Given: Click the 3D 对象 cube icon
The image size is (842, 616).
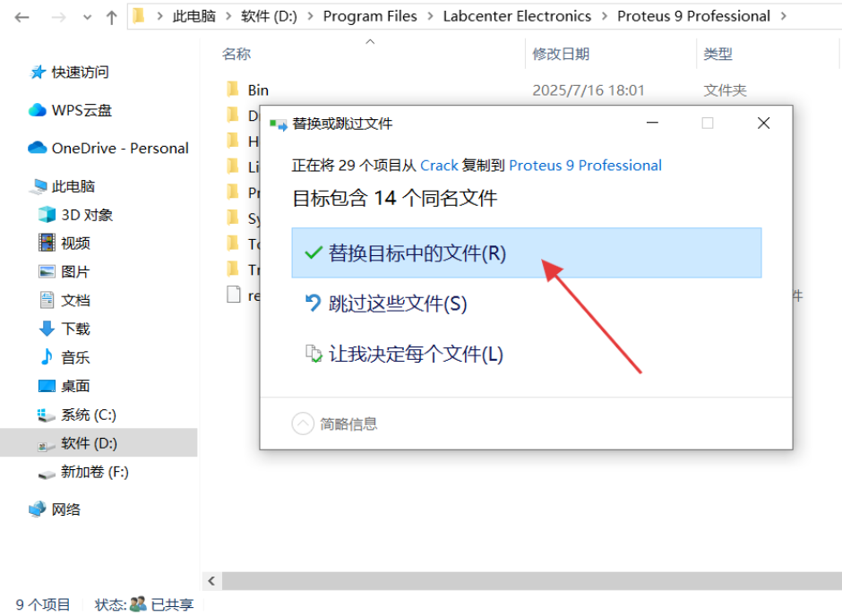Looking at the screenshot, I should click(47, 215).
